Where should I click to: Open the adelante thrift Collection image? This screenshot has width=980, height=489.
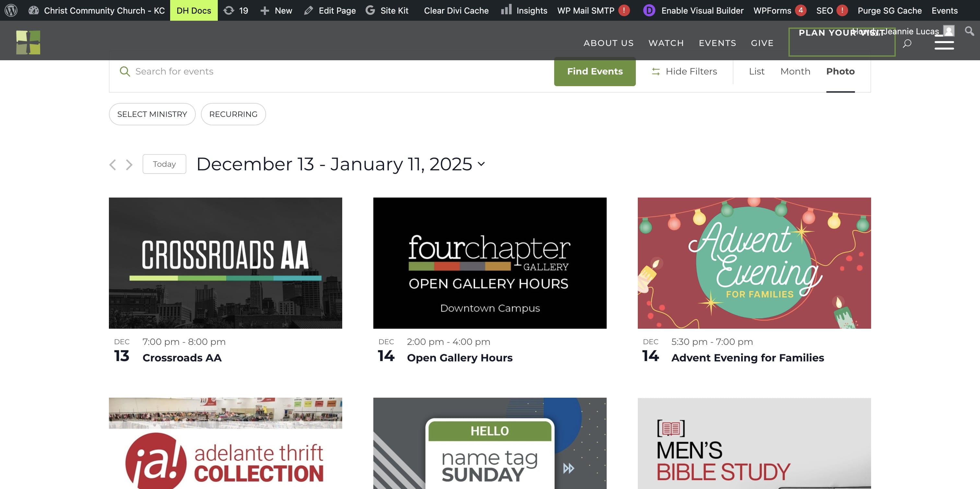pos(225,443)
